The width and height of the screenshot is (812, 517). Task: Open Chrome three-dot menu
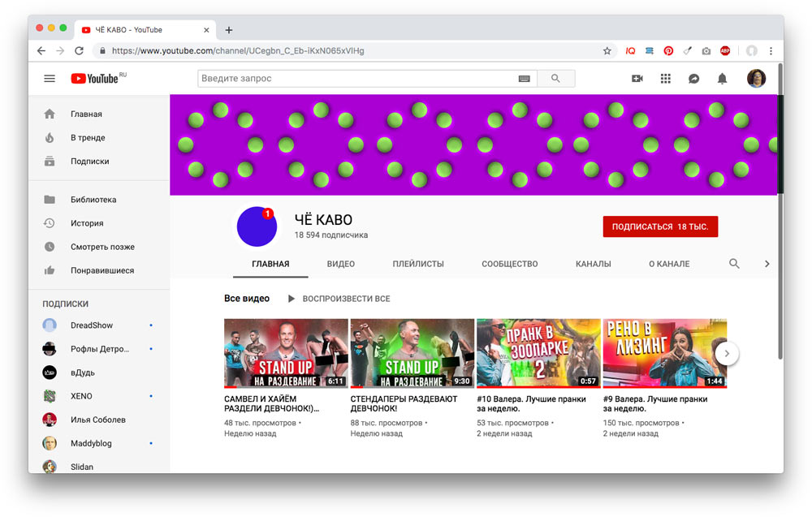(771, 50)
